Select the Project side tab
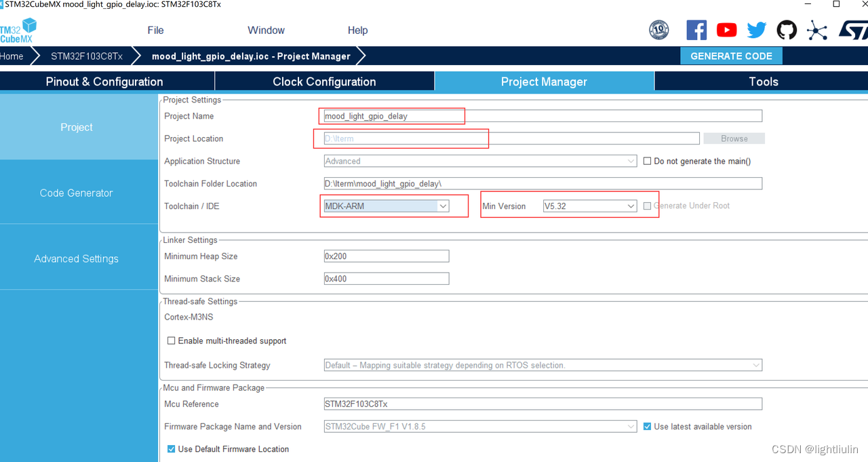Image resolution: width=868 pixels, height=462 pixels. pos(79,127)
